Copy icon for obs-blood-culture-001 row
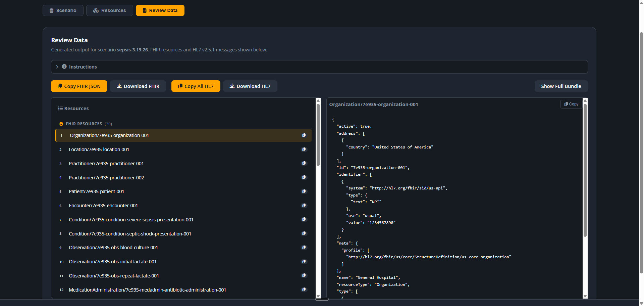This screenshot has width=644, height=306. [304, 247]
